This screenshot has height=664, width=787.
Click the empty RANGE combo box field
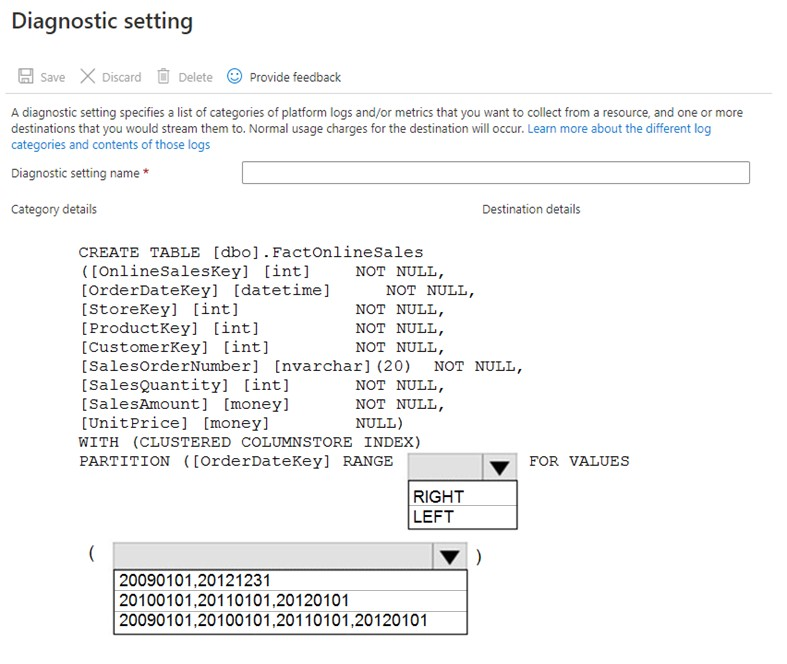(446, 467)
